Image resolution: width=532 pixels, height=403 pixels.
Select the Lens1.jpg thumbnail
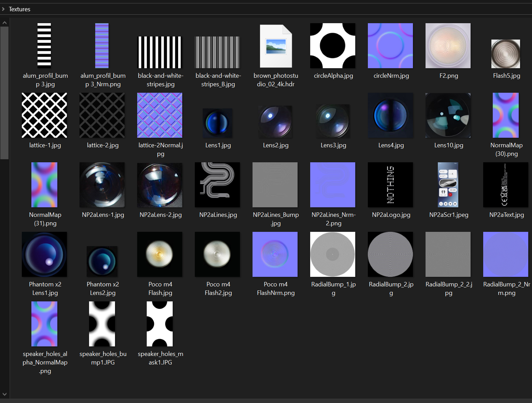217,123
